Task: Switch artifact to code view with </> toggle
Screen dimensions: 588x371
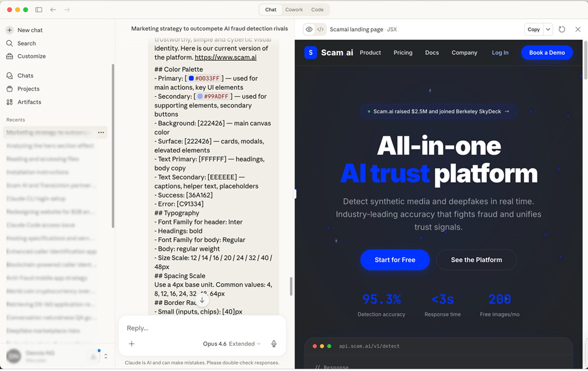Action: point(320,29)
